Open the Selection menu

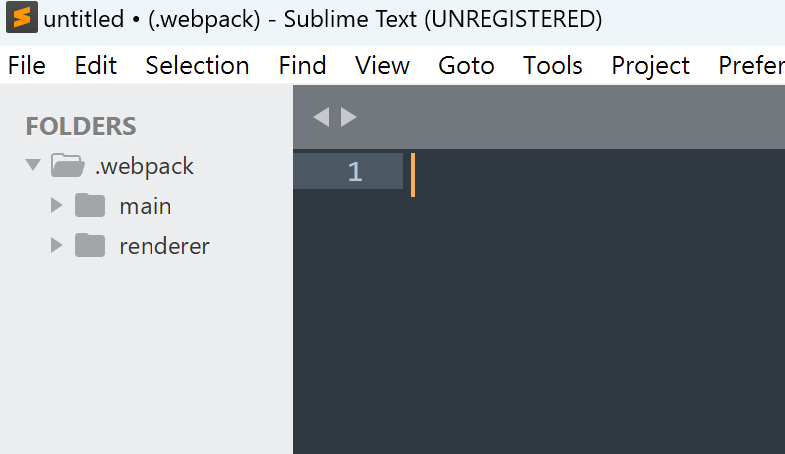[x=197, y=66]
